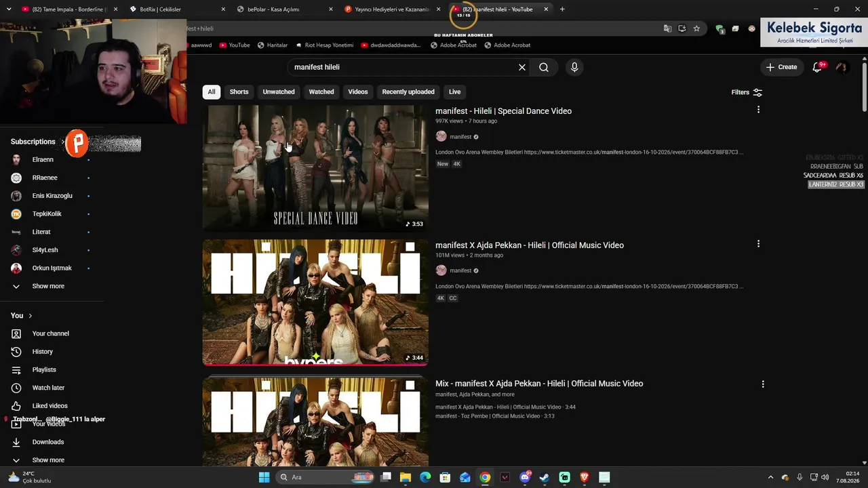Select the Shorts filter chip
Viewport: 868px width, 488px height.
click(x=239, y=92)
